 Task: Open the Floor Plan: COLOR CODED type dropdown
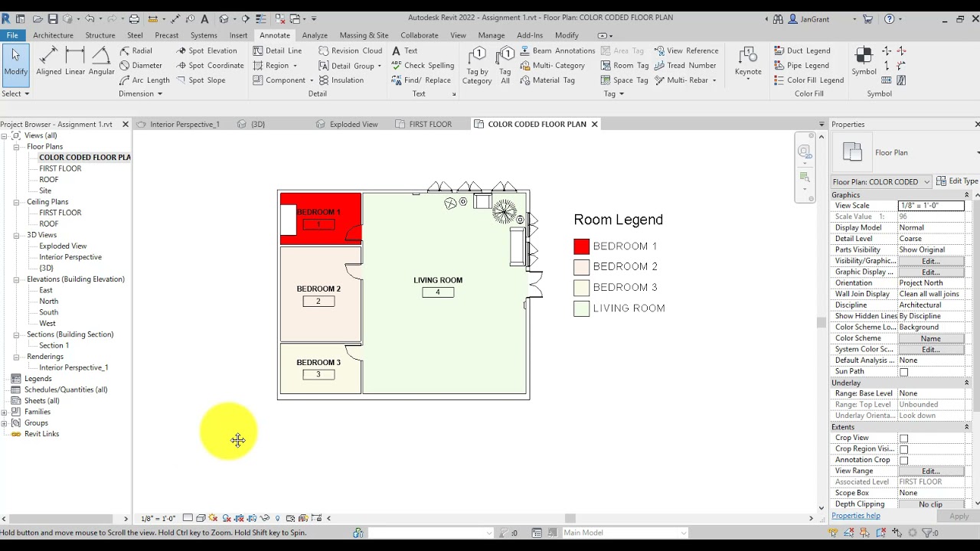(x=882, y=182)
